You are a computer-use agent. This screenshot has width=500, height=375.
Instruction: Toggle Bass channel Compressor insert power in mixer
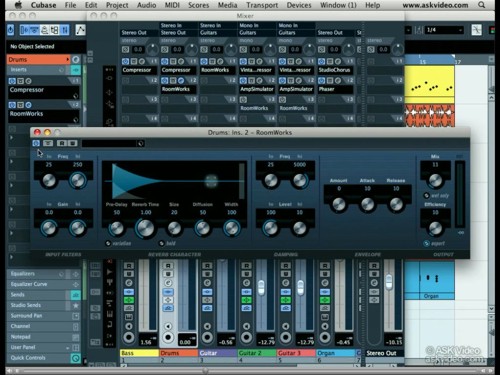(x=125, y=61)
